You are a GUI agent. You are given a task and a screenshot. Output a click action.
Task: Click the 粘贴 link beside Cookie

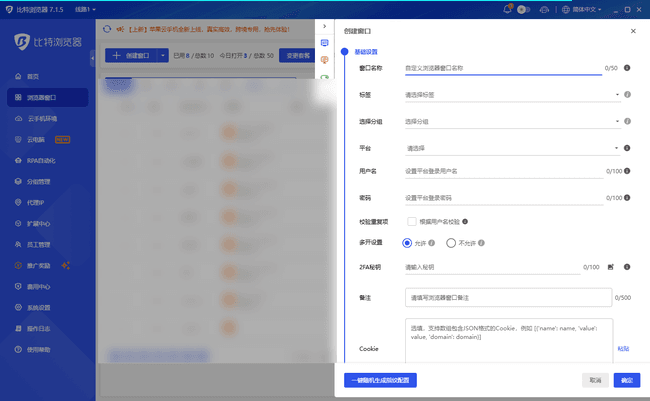pos(623,349)
